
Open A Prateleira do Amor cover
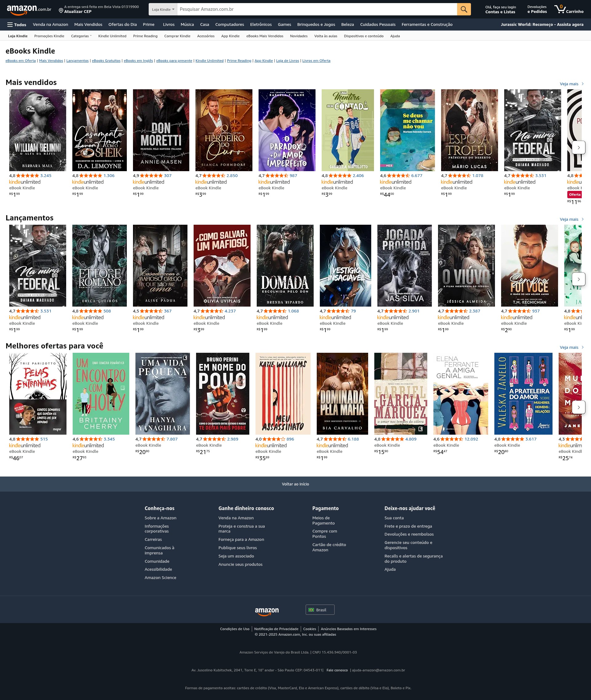point(523,393)
